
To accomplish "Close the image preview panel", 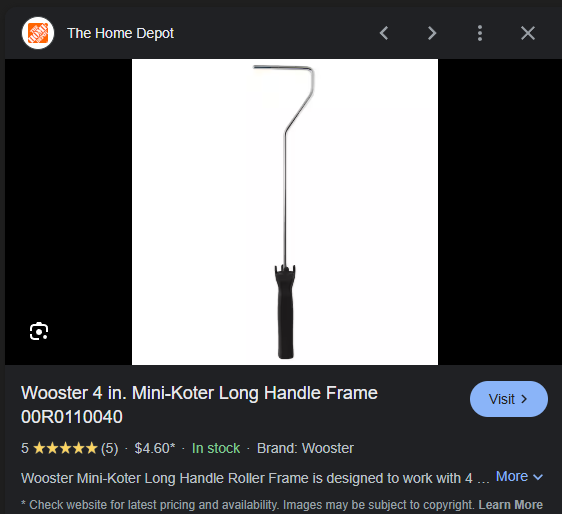I will (x=528, y=33).
